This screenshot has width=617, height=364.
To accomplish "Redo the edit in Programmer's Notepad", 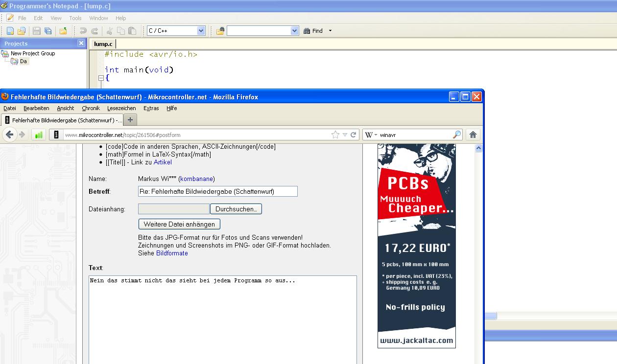I will (95, 31).
